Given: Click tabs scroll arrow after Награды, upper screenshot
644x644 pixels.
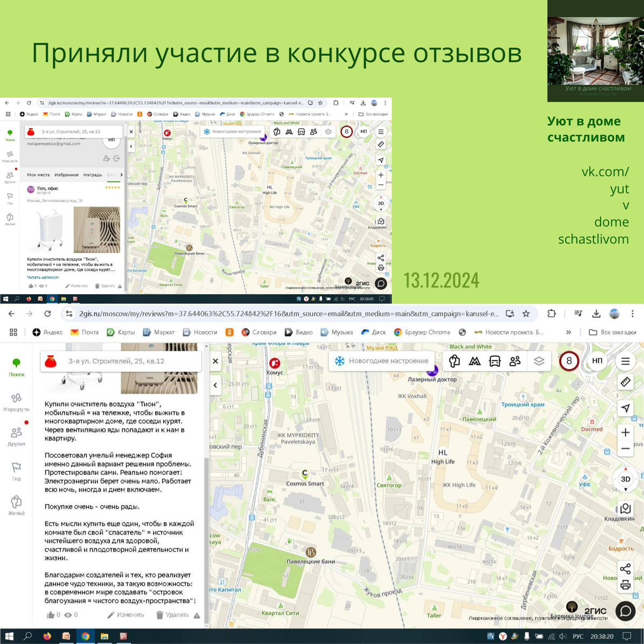Looking at the screenshot, I should [x=121, y=175].
